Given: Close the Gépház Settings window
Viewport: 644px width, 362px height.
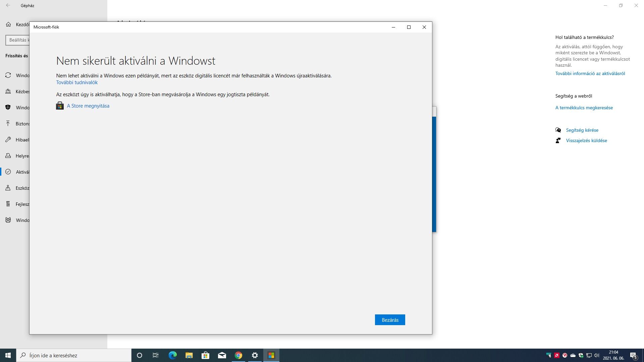Looking at the screenshot, I should pos(636,5).
